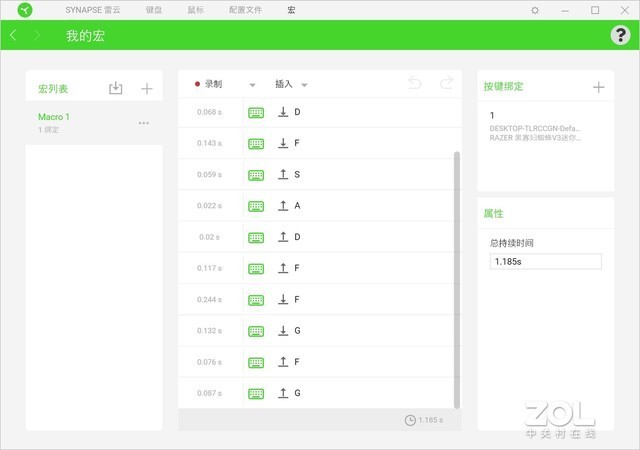The height and width of the screenshot is (450, 640).
Task: Click keyboard icon in 0.117 s row
Action: click(256, 269)
